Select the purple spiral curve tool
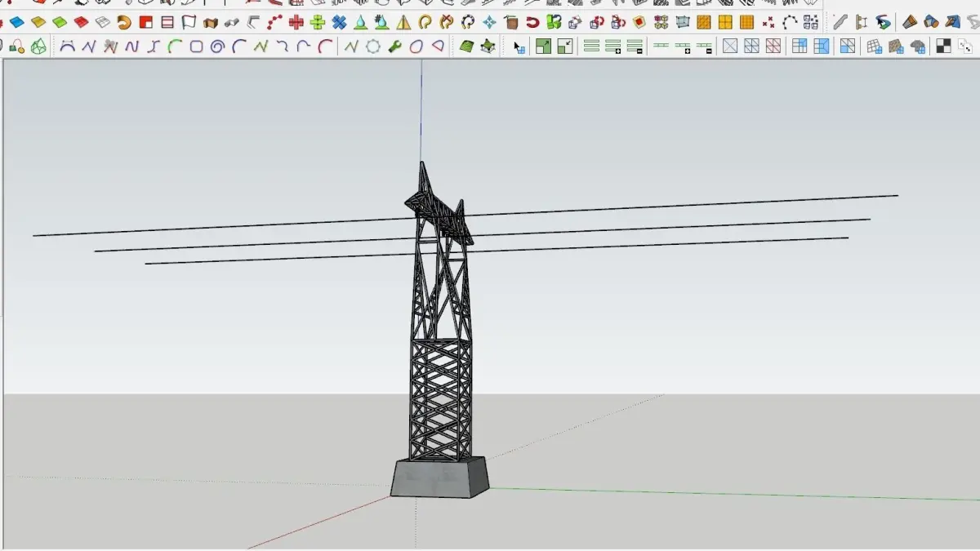The width and height of the screenshot is (980, 551). 217,47
